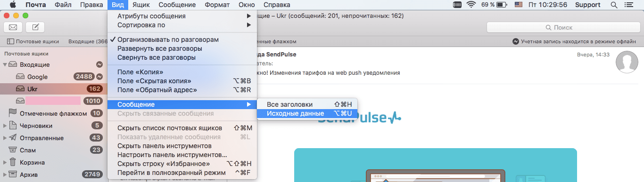Click the Архив box icon

click(12, 174)
